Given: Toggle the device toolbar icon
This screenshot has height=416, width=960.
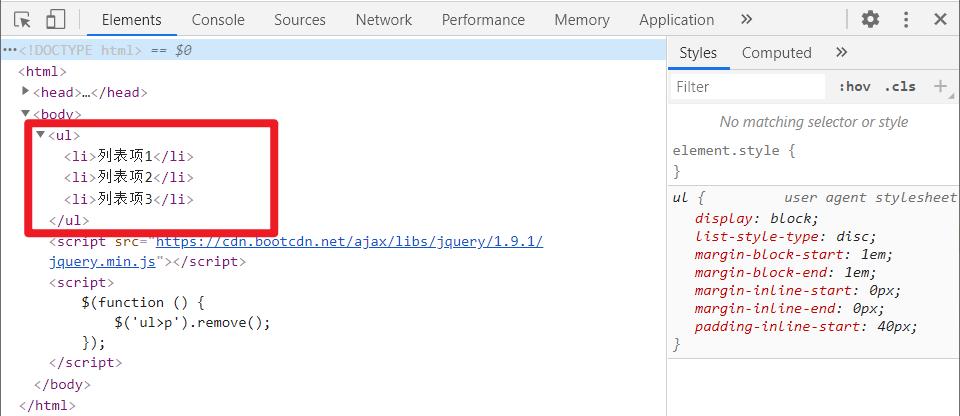Looking at the screenshot, I should point(56,20).
